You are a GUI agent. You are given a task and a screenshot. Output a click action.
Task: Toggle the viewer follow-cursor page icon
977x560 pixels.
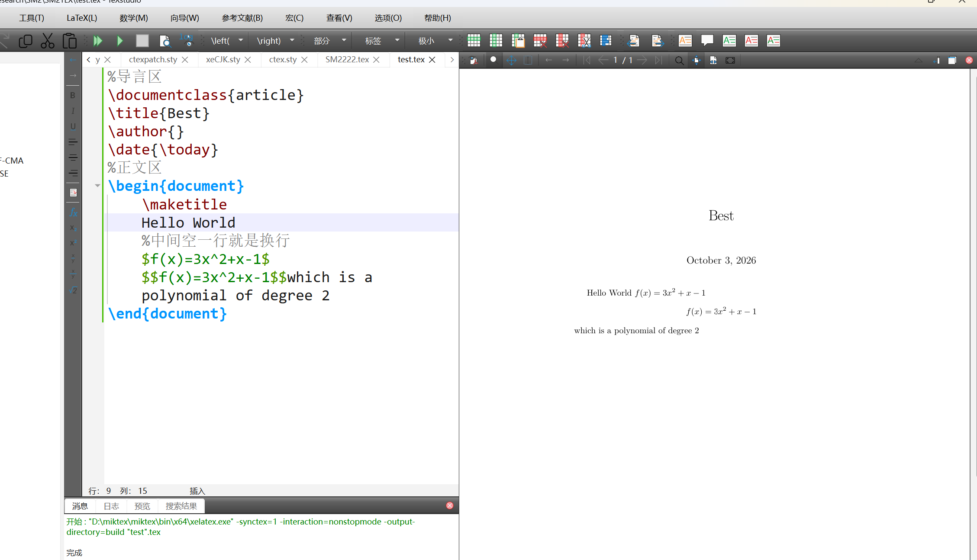[x=696, y=61]
